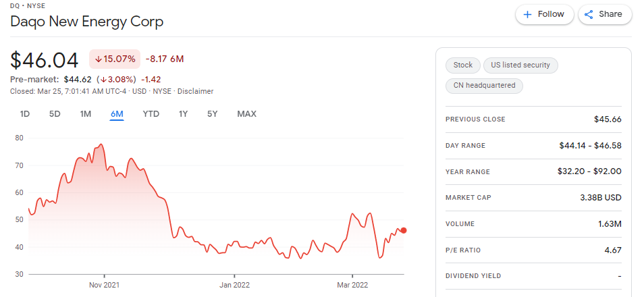Click the Jan 2022 axis label

pyautogui.click(x=234, y=285)
